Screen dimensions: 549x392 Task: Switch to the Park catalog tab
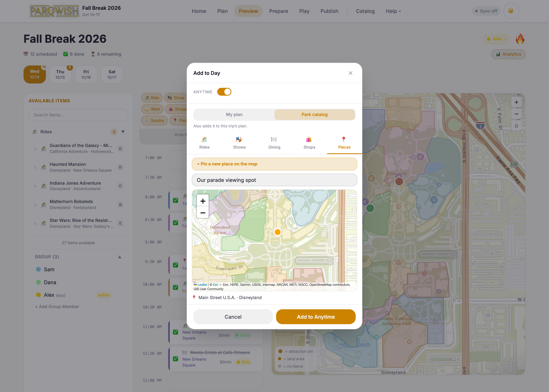[x=314, y=114]
